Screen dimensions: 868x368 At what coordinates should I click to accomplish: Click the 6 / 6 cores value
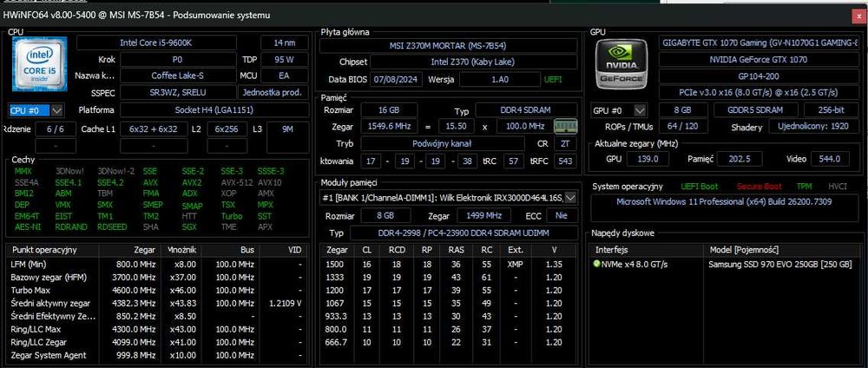click(56, 129)
